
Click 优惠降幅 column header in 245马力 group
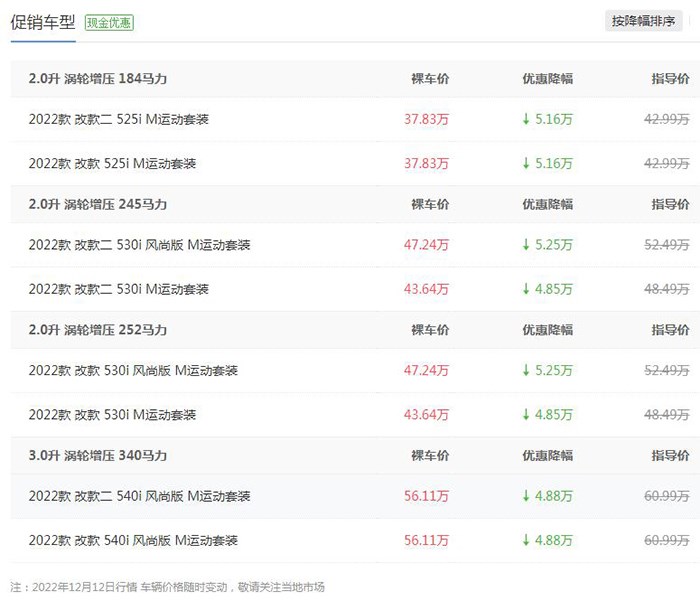pyautogui.click(x=548, y=204)
